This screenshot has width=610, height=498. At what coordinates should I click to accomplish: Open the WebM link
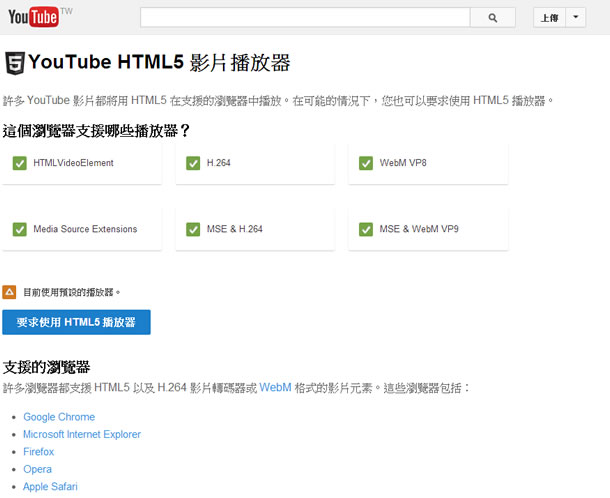point(275,388)
